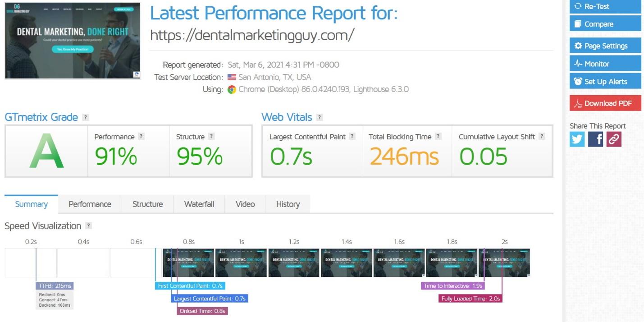Image resolution: width=644 pixels, height=322 pixels.
Task: Click Onload Time 0.8s marker
Action: pyautogui.click(x=202, y=311)
